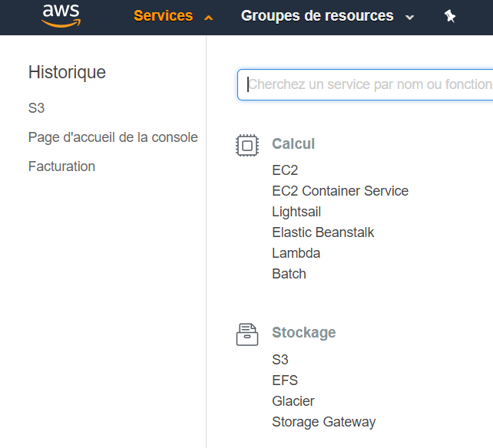This screenshot has height=448, width=493.
Task: Open S3 under Stockage
Action: pos(280,360)
